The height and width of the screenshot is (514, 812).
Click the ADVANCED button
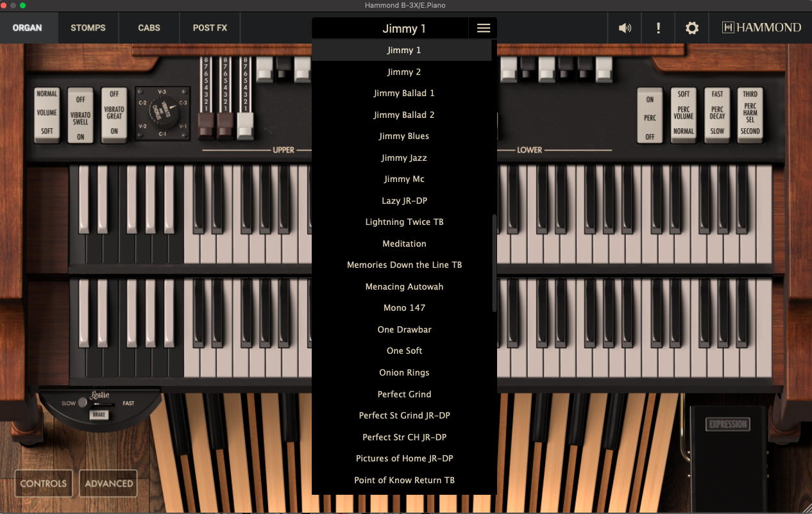[108, 483]
